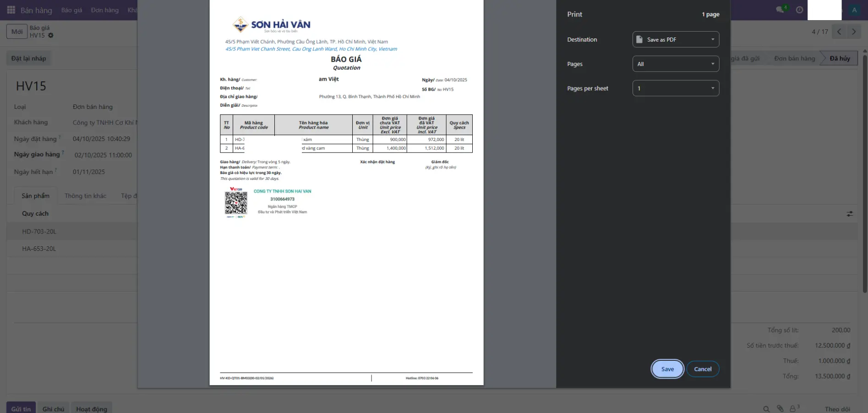Show the followers list icon
The height and width of the screenshot is (413, 868).
click(794, 408)
